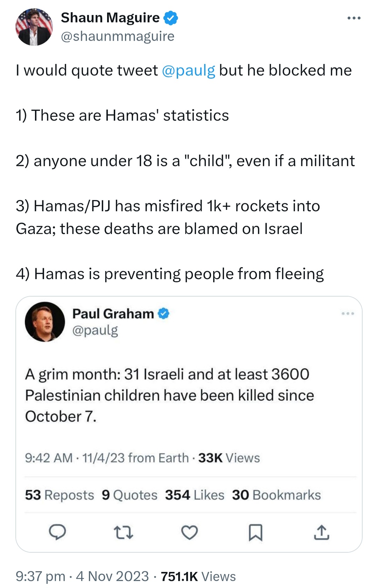Like the quoted tweet with heart icon

[189, 532]
